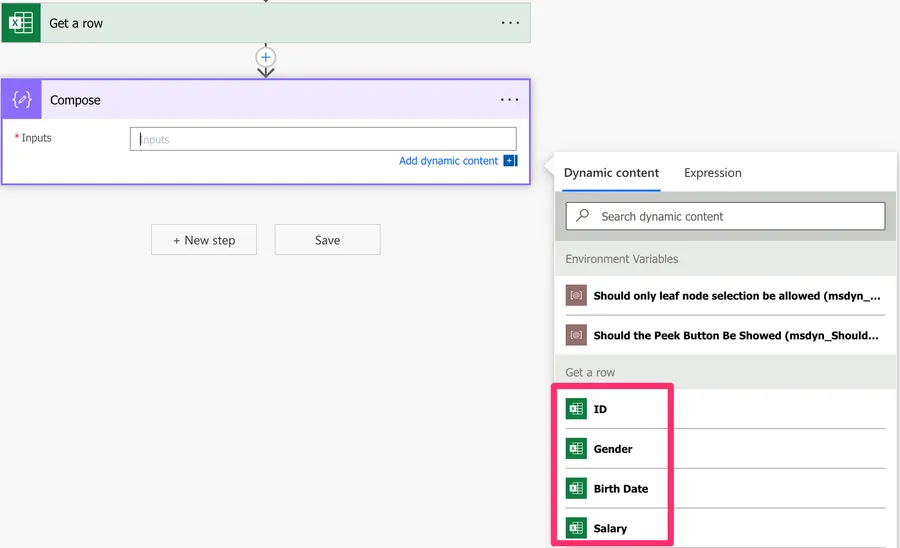Select the Excel icon next to Birth Date
Image resolution: width=900 pixels, height=548 pixels.
click(x=576, y=489)
